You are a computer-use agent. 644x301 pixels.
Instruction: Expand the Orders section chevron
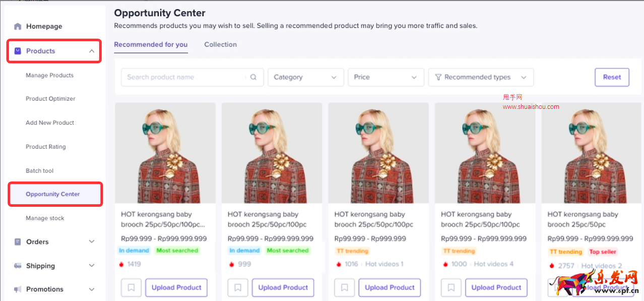(91, 242)
